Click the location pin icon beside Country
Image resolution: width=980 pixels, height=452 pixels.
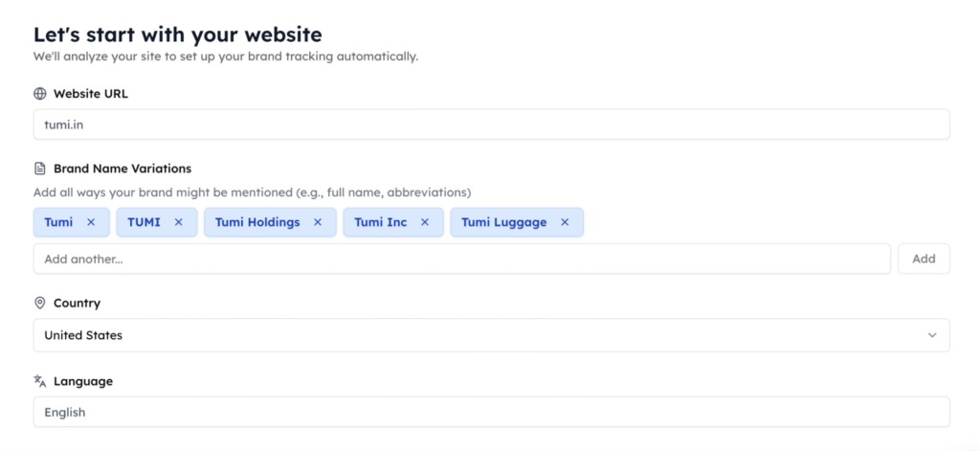point(40,304)
